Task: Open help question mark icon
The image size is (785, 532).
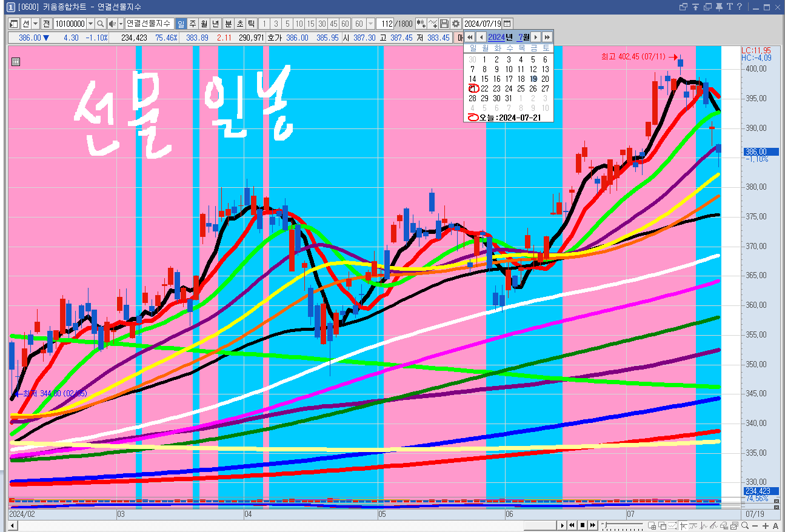Action: coord(740,7)
